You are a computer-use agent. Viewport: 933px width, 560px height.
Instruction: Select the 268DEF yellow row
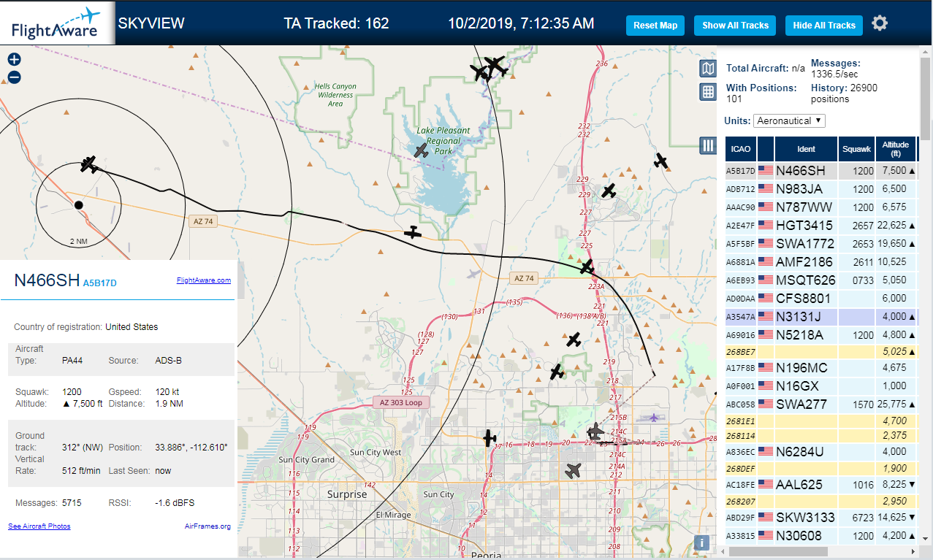pyautogui.click(x=821, y=468)
